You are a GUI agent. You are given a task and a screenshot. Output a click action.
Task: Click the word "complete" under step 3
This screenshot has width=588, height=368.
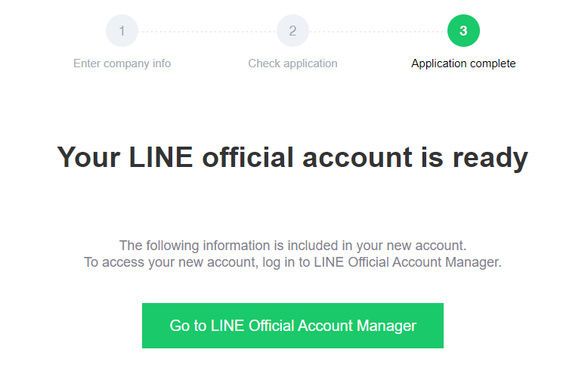(491, 63)
